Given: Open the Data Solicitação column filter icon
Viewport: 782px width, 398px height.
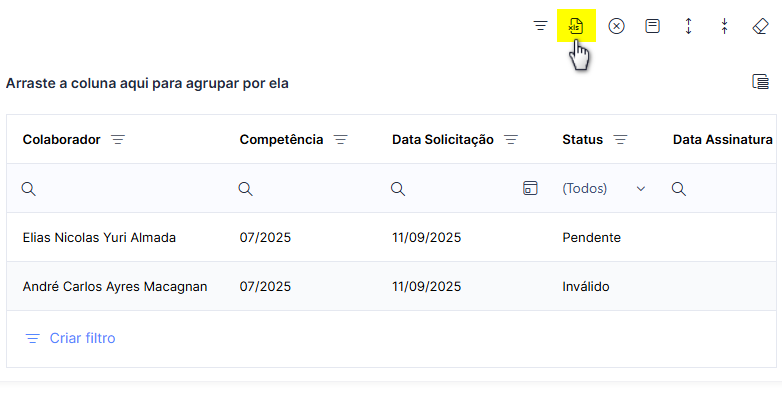Looking at the screenshot, I should coord(511,140).
